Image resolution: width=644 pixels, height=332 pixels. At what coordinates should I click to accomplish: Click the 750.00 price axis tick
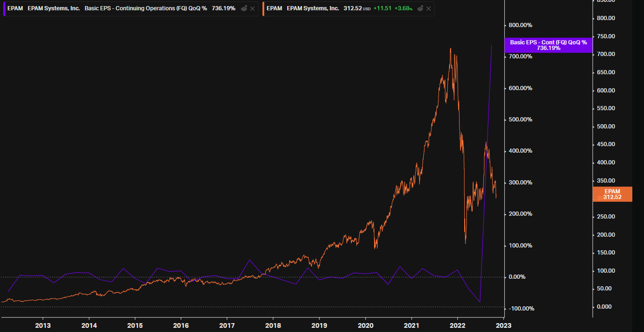click(605, 36)
